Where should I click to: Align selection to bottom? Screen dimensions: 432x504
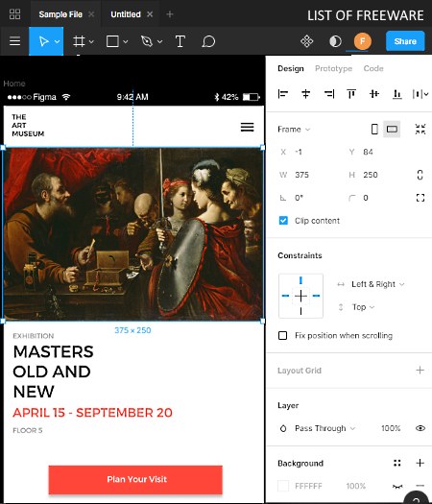point(397,94)
